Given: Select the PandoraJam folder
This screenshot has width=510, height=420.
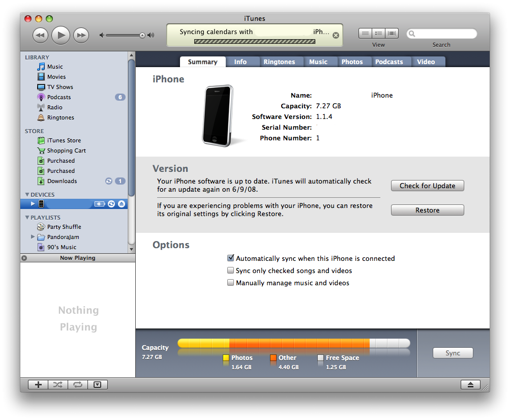Looking at the screenshot, I should [x=63, y=237].
